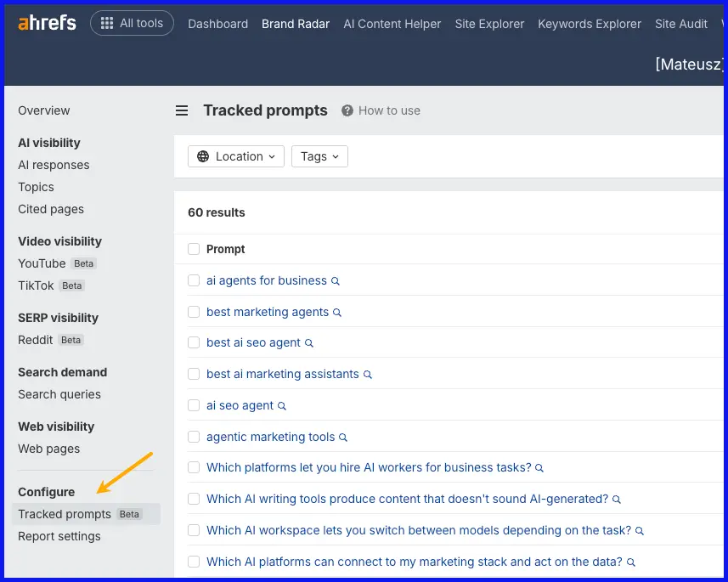Screen dimensions: 728x582
Task: Open the Location filter dropdown
Action: click(x=236, y=156)
